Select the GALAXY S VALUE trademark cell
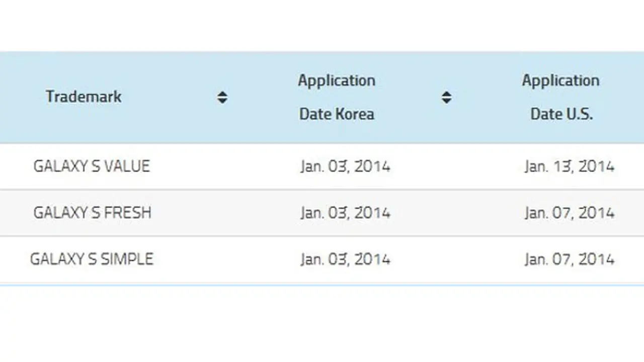 [92, 166]
